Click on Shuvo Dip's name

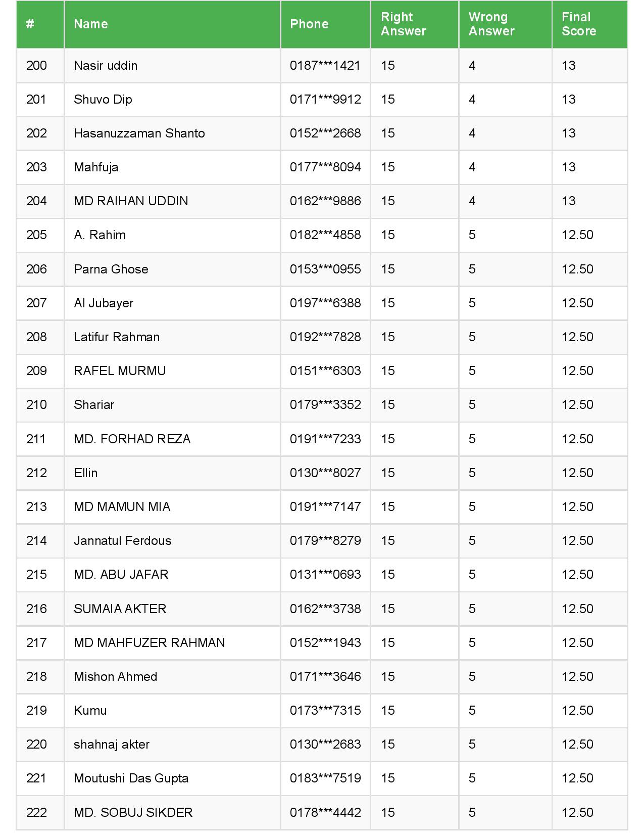(103, 100)
